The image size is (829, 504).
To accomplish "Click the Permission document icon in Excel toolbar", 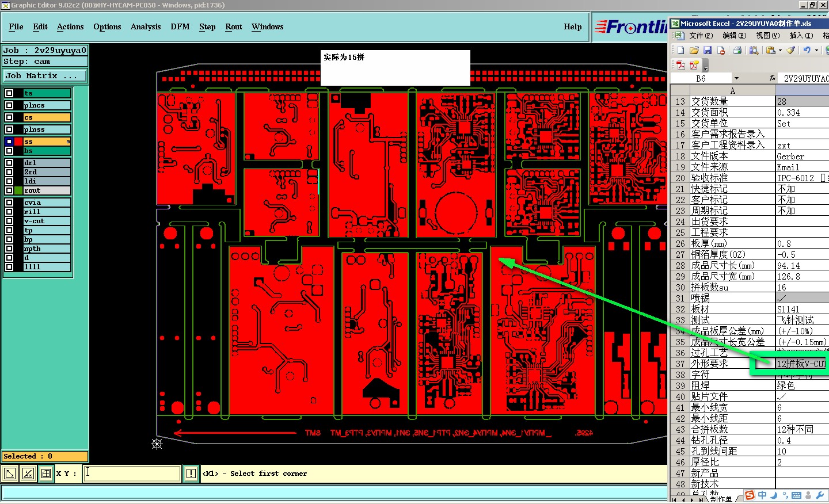I will click(720, 50).
